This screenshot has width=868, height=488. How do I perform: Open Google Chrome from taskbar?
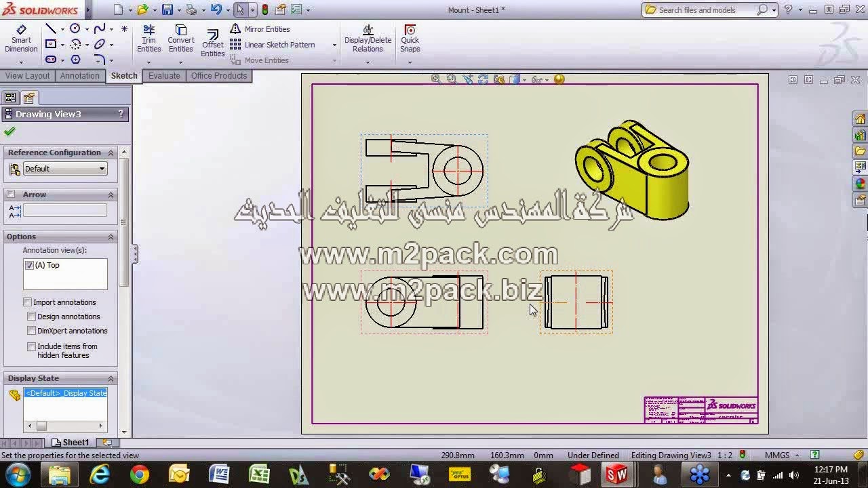click(x=140, y=474)
